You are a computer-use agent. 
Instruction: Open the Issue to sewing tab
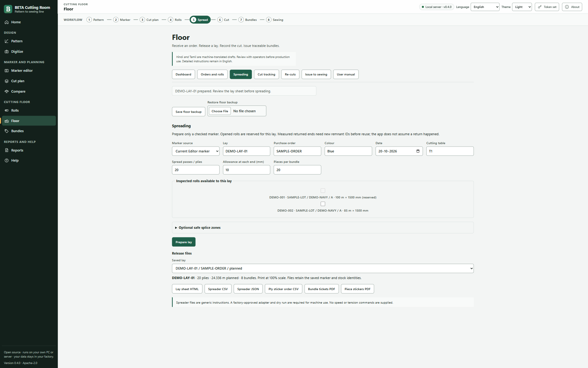(x=316, y=75)
